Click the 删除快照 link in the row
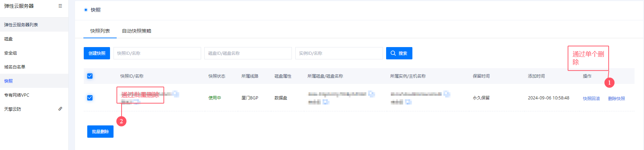644x150 pixels. [x=616, y=99]
